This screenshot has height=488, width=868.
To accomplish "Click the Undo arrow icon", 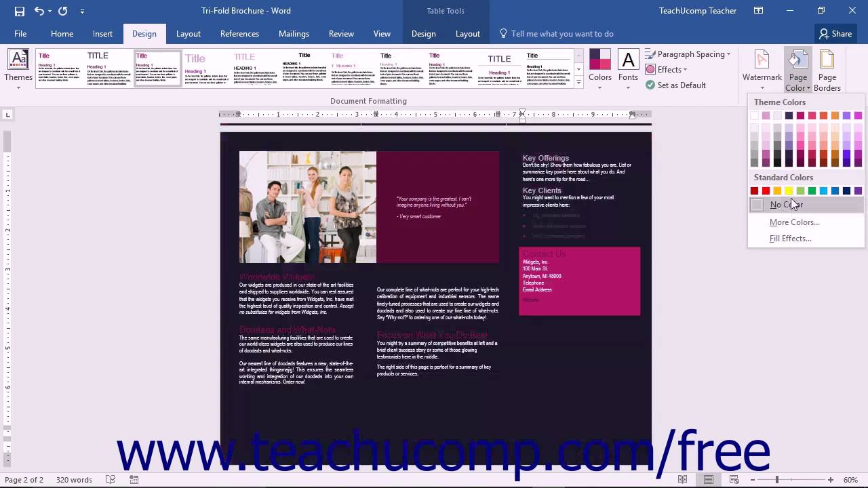I will point(39,11).
